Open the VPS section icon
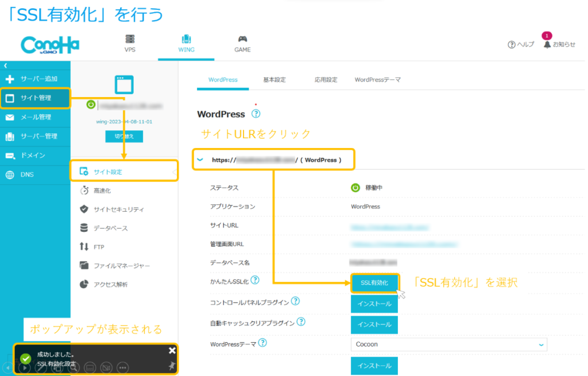Image resolution: width=588 pixels, height=376 pixels. [130, 39]
